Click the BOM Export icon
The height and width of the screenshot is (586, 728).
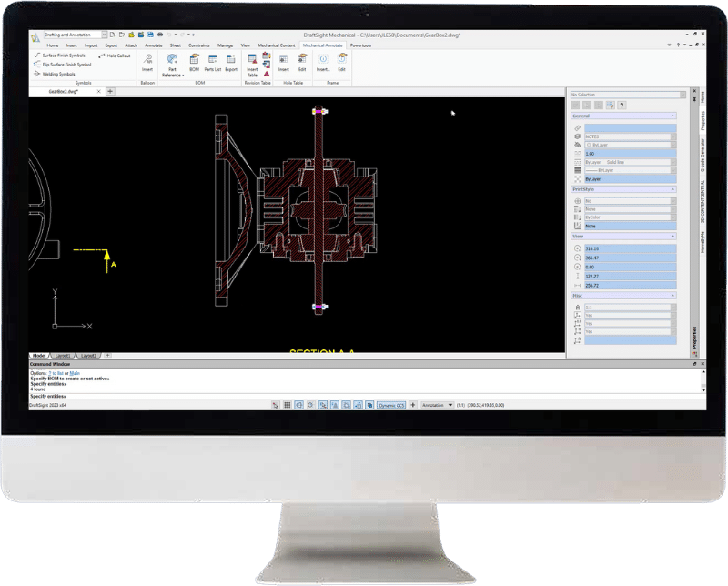click(x=231, y=62)
